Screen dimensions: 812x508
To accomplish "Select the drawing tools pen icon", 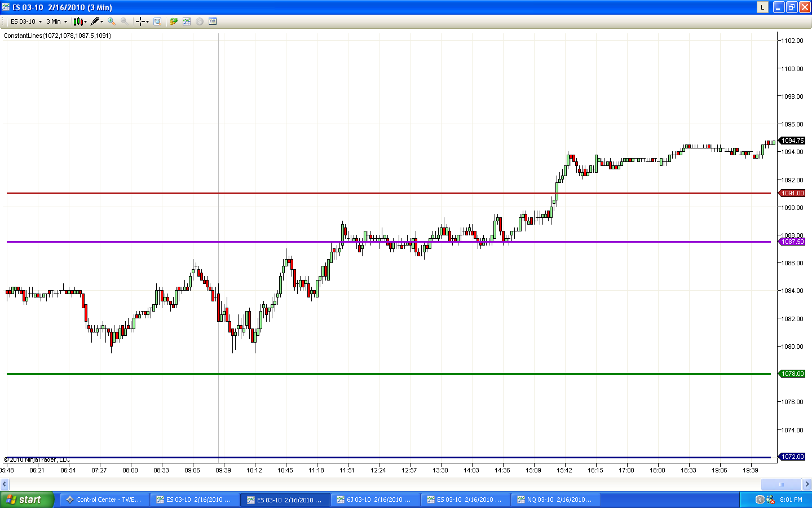I will click(x=95, y=21).
